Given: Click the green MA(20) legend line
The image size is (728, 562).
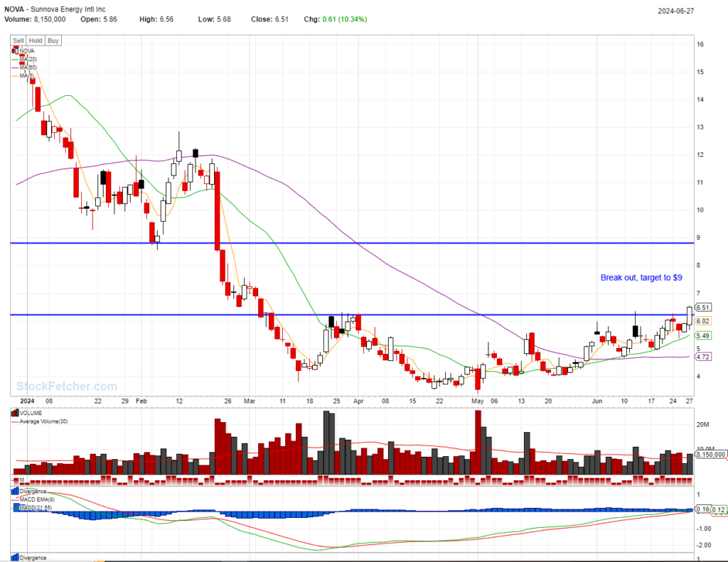Looking at the screenshot, I should pos(15,59).
